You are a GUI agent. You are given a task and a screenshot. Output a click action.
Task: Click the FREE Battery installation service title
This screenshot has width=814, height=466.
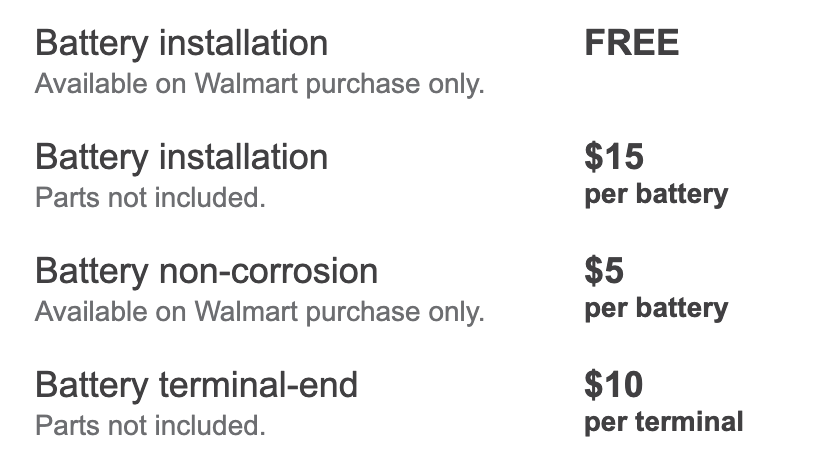pos(181,44)
